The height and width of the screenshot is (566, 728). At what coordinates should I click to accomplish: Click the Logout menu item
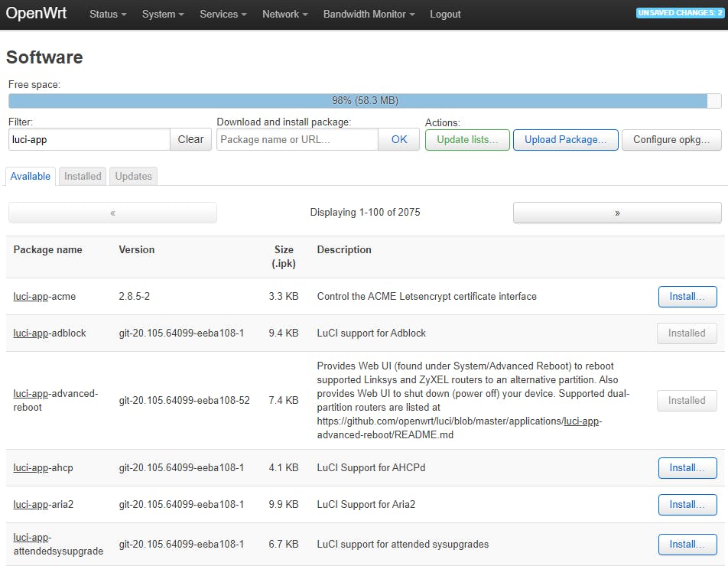coord(445,15)
